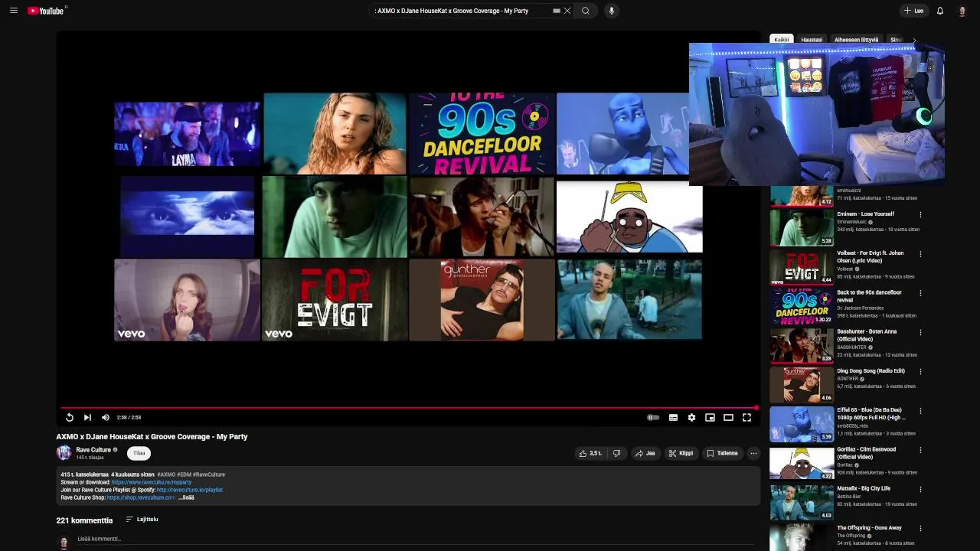Subscribe with the Tilaa button
Screen dimensions: 980x551
pyautogui.click(x=139, y=453)
